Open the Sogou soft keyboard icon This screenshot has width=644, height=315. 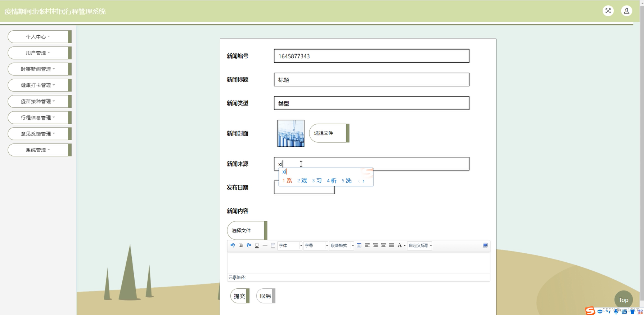pyautogui.click(x=624, y=311)
